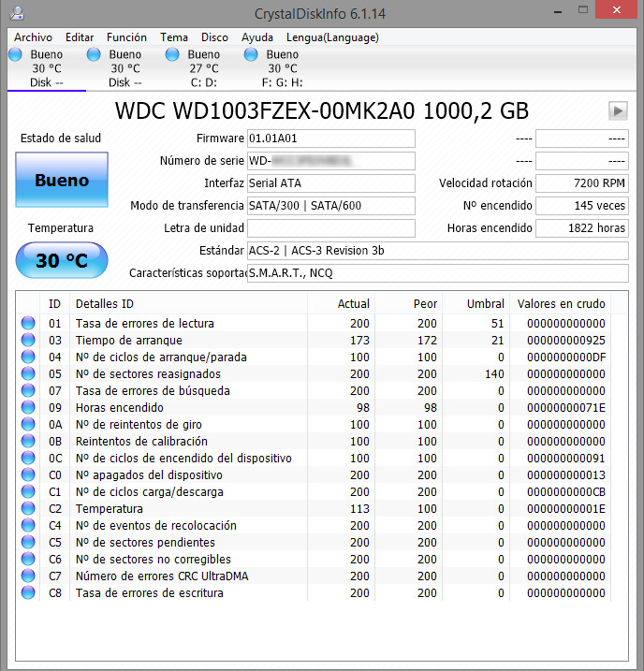Switch to the F: G: H: disk tab
This screenshot has width=644, height=671.
point(283,68)
